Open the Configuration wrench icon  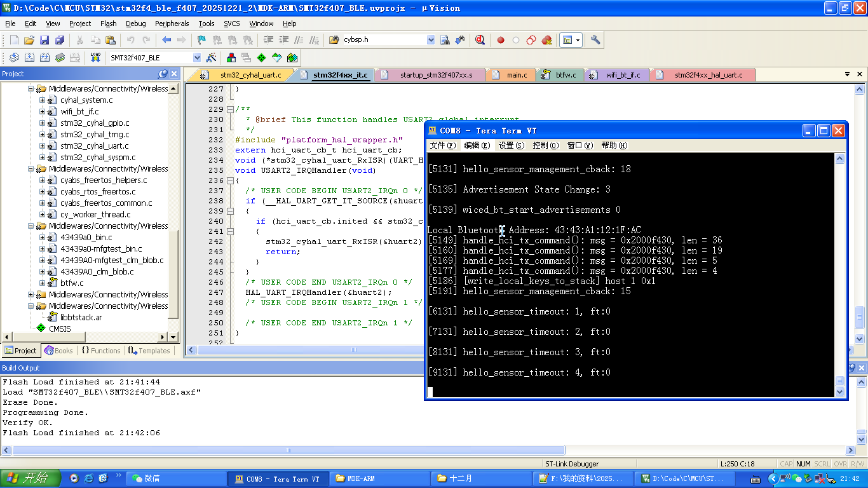click(x=595, y=40)
